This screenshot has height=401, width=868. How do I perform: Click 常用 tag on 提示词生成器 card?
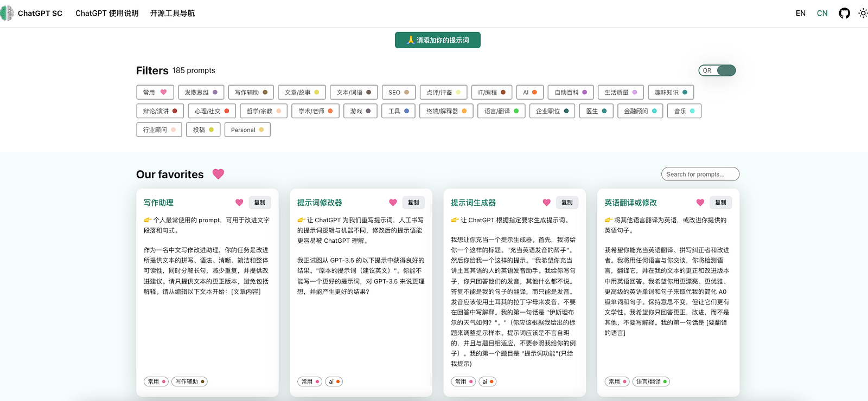(463, 381)
